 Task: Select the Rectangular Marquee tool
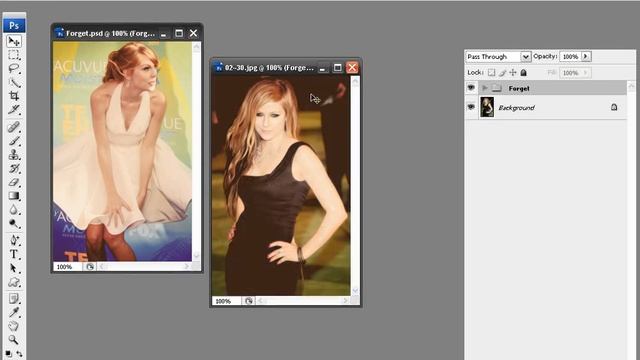14,55
